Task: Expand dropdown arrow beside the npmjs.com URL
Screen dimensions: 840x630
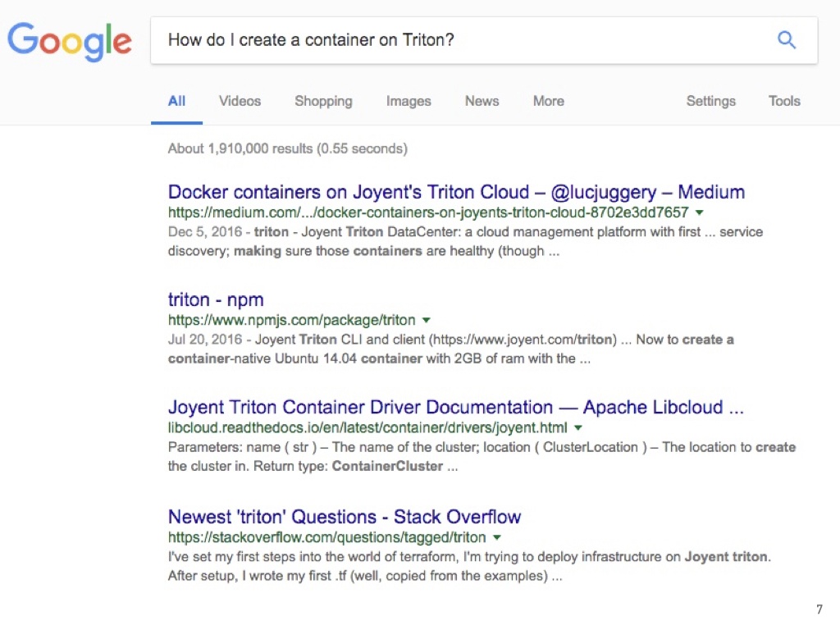Action: 426,321
